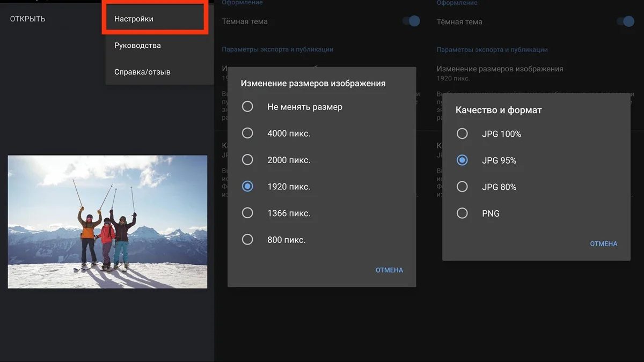Choose 800 пикс. resize option
The width and height of the screenshot is (644, 362).
[x=247, y=240]
